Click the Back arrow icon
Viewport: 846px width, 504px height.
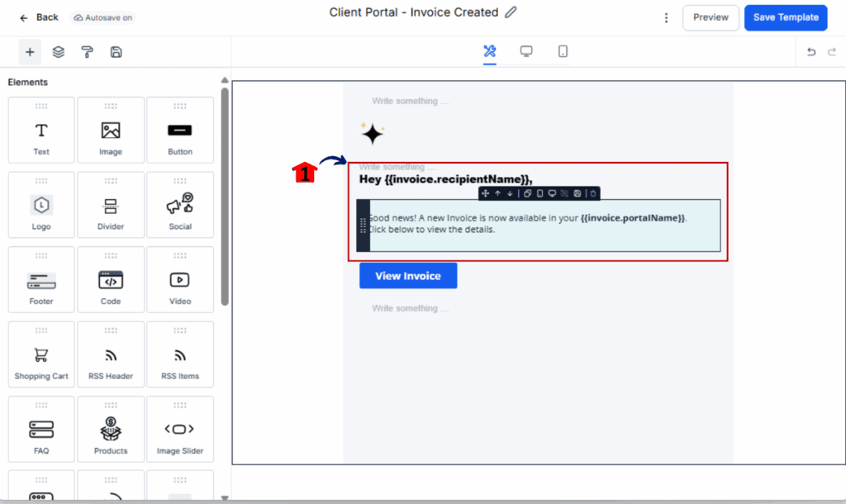(x=23, y=18)
